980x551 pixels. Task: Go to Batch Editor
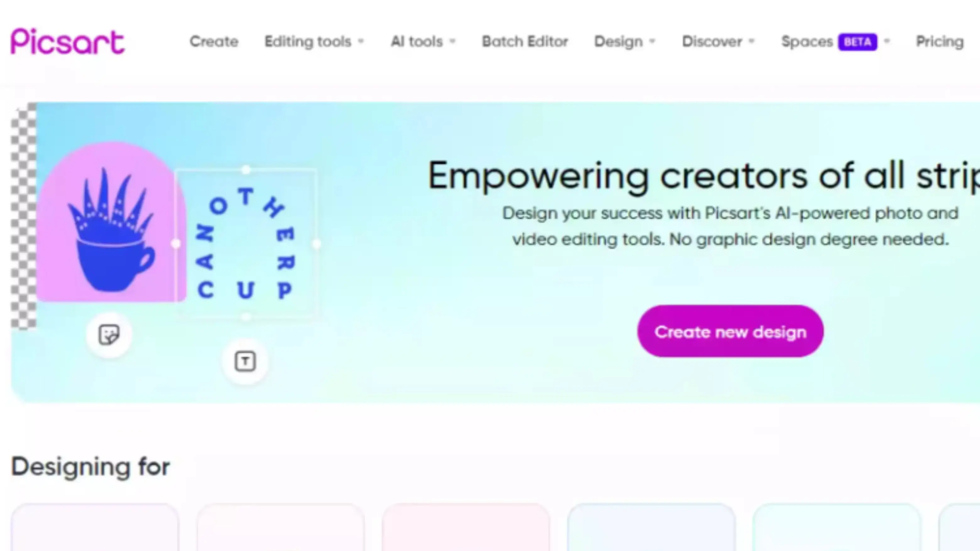(x=525, y=41)
